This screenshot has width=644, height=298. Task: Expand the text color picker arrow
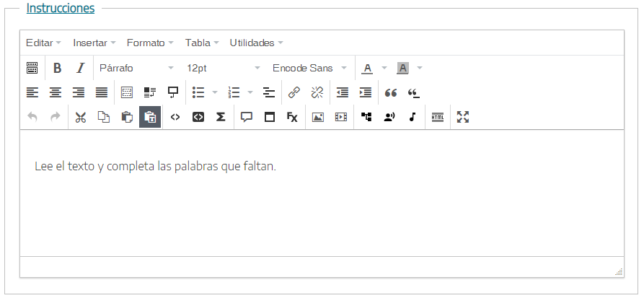[x=384, y=68]
